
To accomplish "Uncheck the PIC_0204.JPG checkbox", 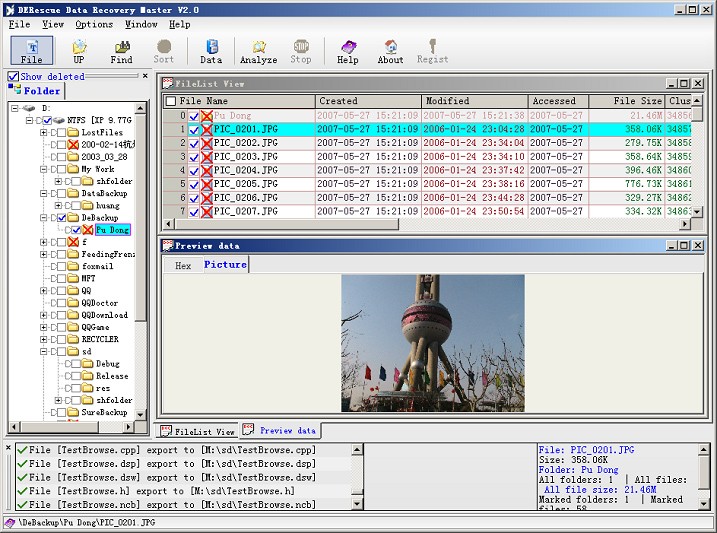I will (194, 171).
